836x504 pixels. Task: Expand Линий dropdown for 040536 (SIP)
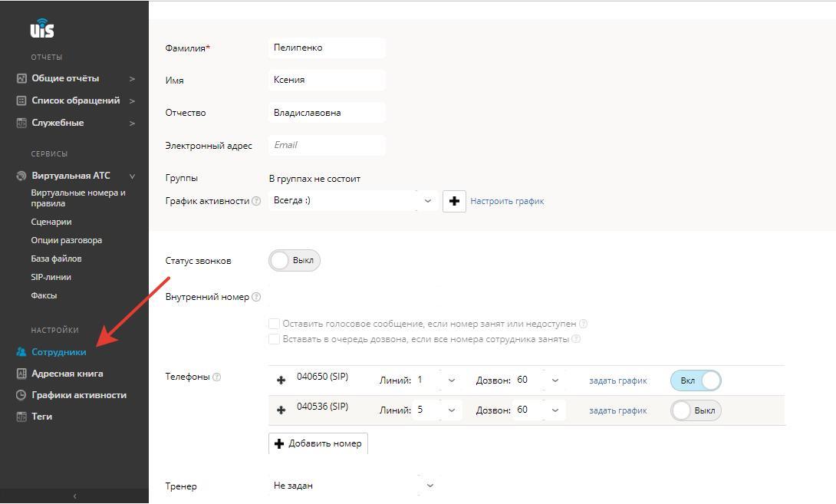click(x=451, y=410)
